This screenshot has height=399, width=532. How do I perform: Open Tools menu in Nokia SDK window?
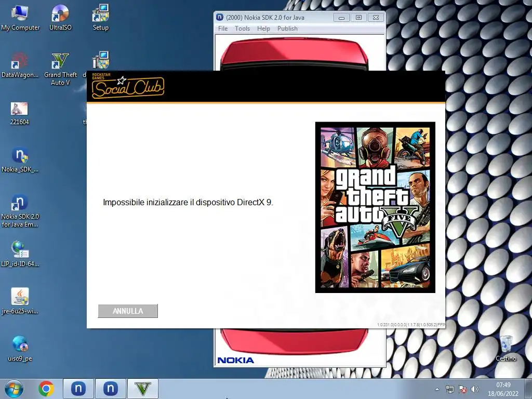coord(242,29)
